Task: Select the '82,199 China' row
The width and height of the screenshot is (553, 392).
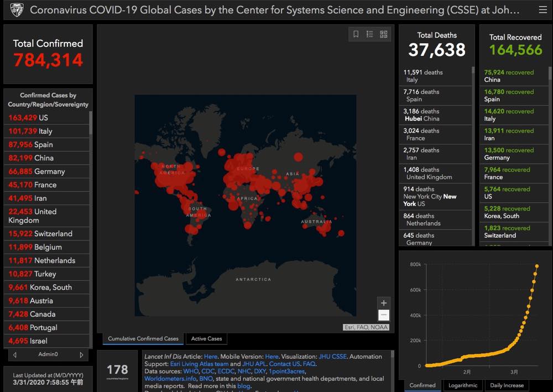Action: pos(46,158)
